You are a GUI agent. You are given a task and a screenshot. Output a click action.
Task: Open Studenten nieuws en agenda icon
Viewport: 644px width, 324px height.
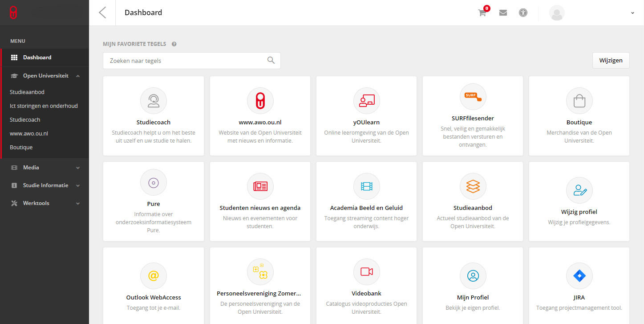coord(260,186)
